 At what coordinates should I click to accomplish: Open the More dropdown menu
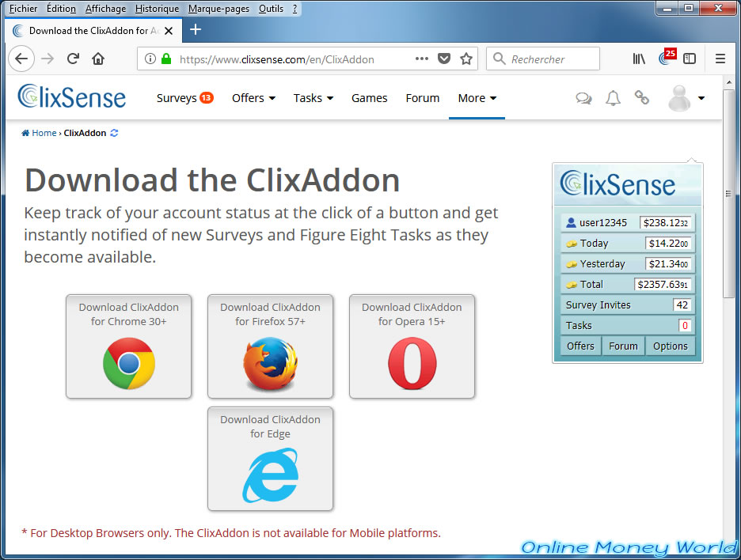tap(477, 98)
